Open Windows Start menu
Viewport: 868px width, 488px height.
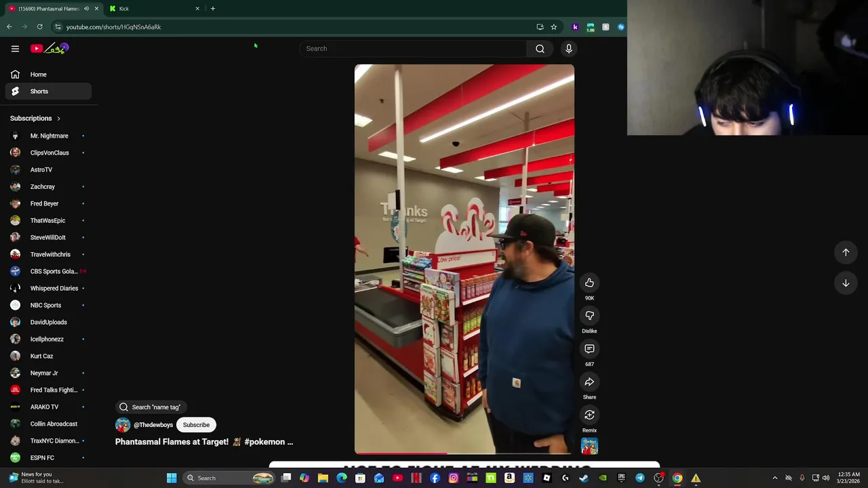172,478
